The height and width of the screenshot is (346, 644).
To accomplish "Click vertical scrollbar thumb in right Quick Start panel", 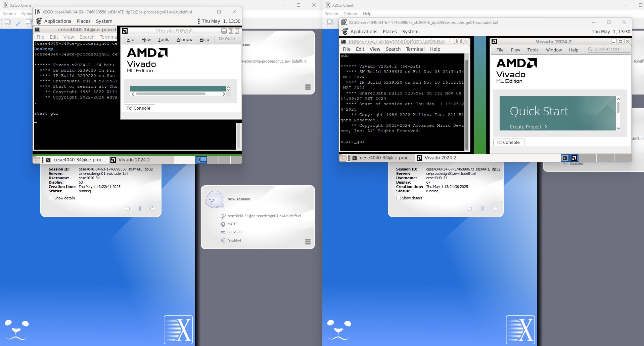I will point(618,107).
